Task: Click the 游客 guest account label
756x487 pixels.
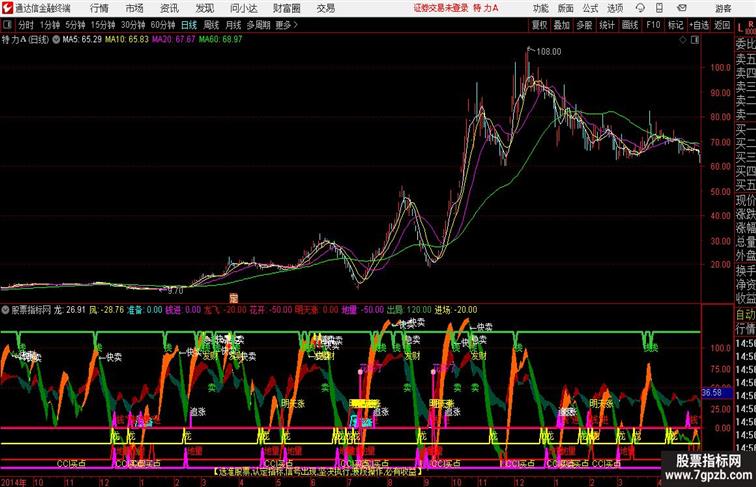Action: [723, 8]
